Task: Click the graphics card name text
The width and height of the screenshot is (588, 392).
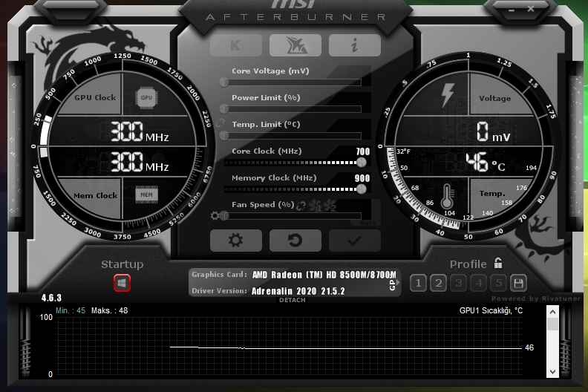Action: point(324,275)
